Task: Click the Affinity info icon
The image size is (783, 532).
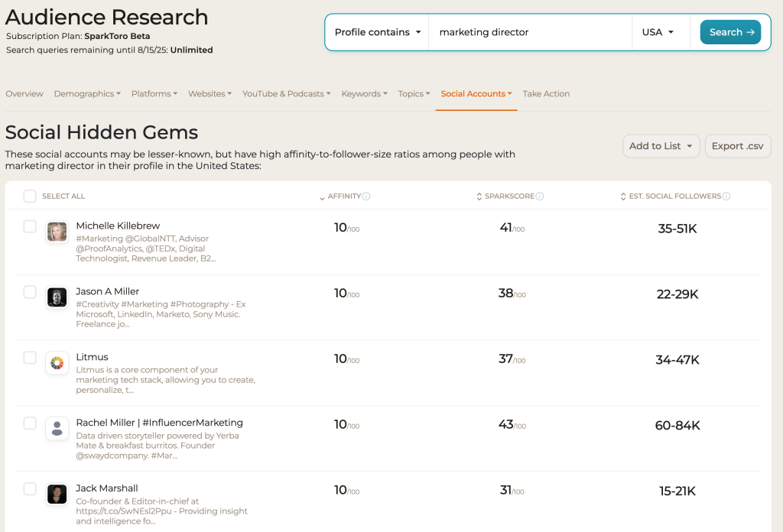Action: (x=366, y=196)
